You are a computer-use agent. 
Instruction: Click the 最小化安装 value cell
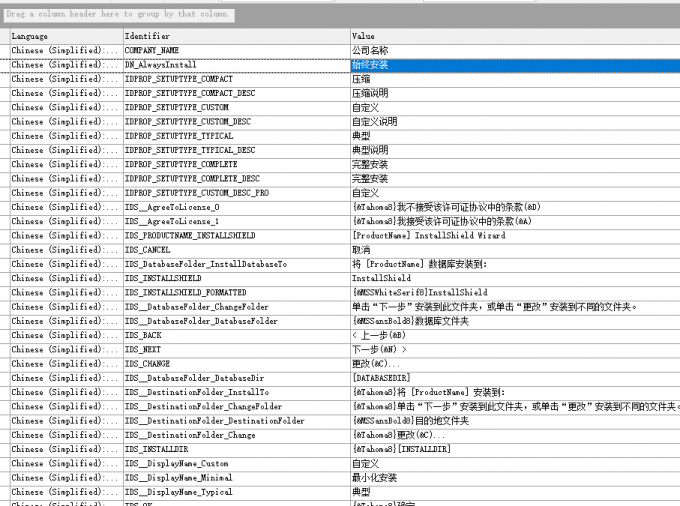pos(515,478)
